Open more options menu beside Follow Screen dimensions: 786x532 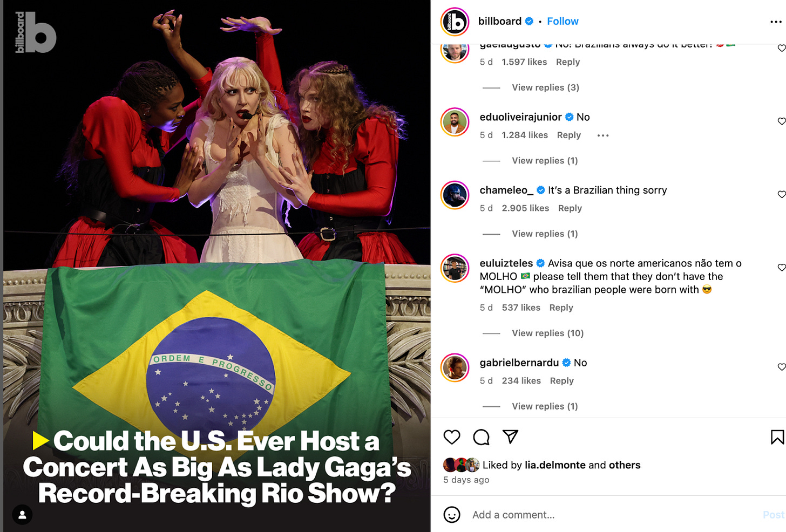776,22
